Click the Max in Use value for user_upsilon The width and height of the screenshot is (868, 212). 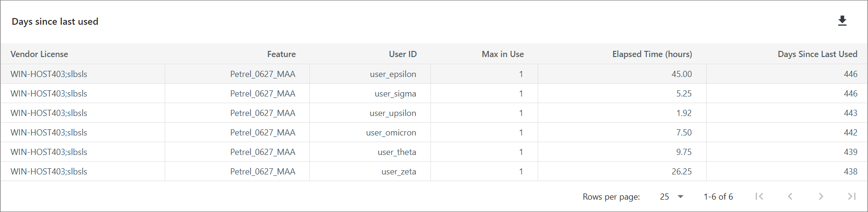click(x=521, y=113)
